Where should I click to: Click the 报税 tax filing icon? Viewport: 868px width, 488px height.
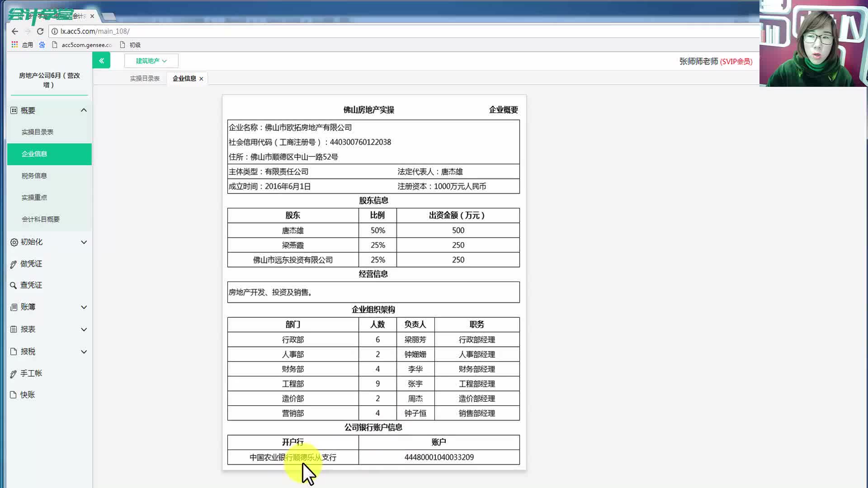[x=14, y=351]
